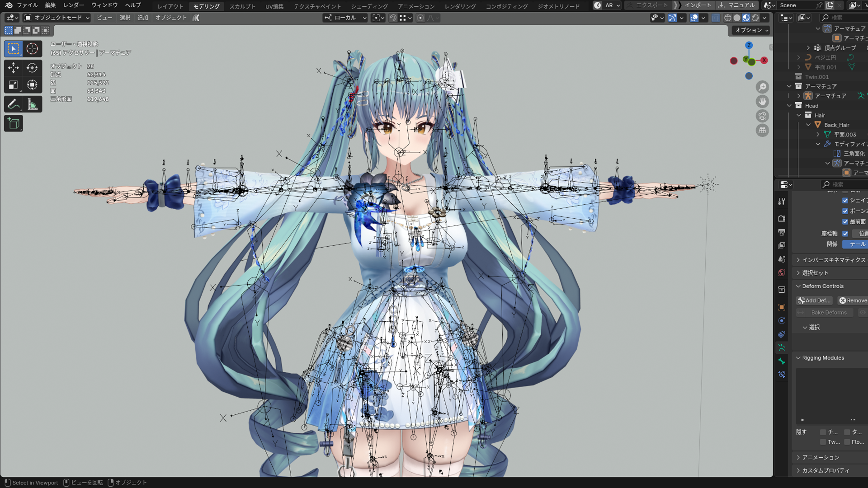The image size is (868, 488).
Task: Enable the Flo... hide checkbox
Action: coord(847,442)
